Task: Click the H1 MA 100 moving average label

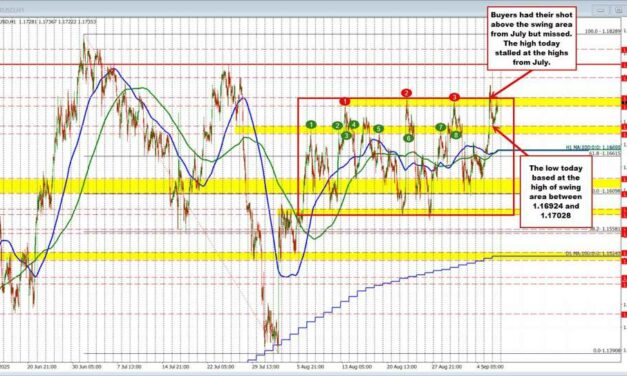Action: click(593, 148)
